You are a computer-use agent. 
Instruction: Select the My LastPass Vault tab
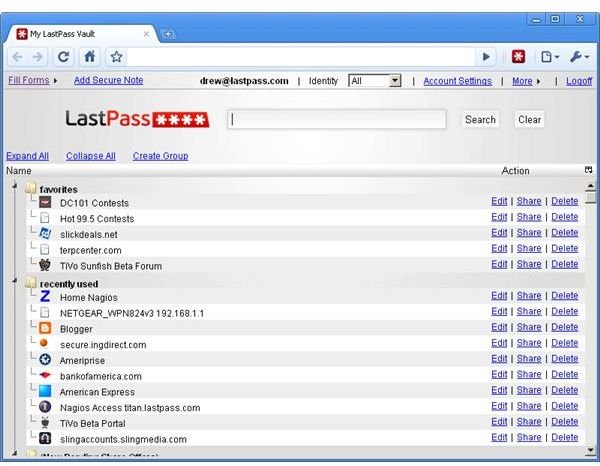point(81,34)
